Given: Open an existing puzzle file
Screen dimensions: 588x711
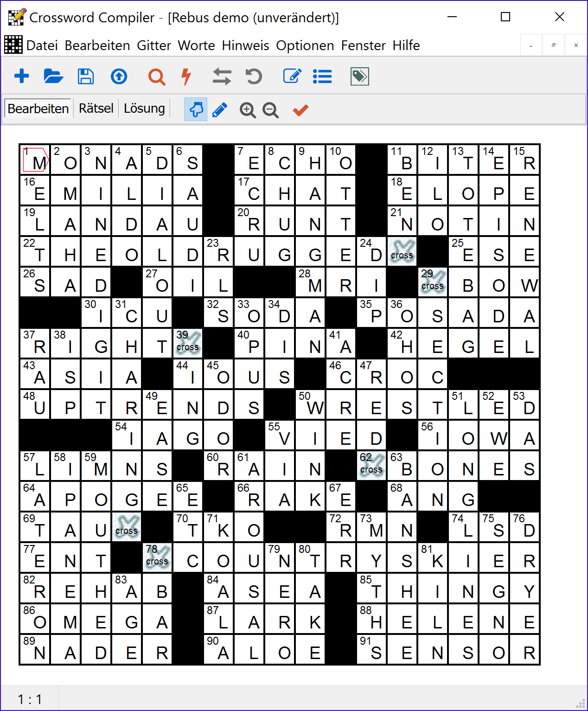Looking at the screenshot, I should 54,76.
